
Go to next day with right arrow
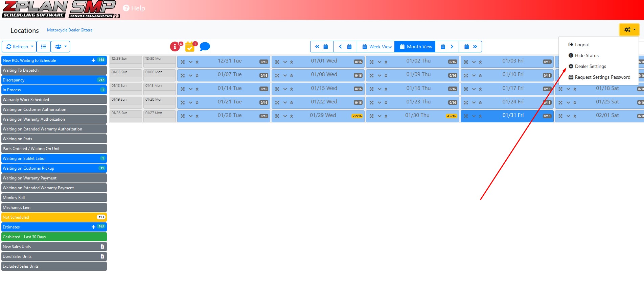(447, 47)
